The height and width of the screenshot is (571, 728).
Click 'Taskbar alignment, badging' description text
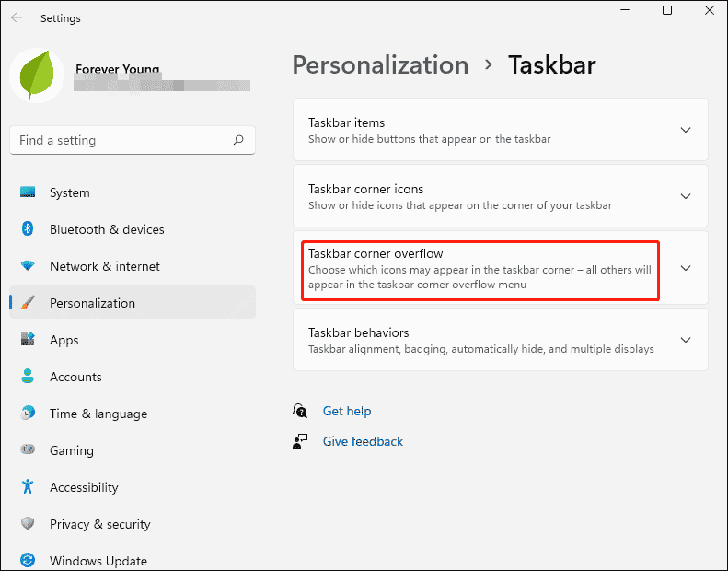481,349
